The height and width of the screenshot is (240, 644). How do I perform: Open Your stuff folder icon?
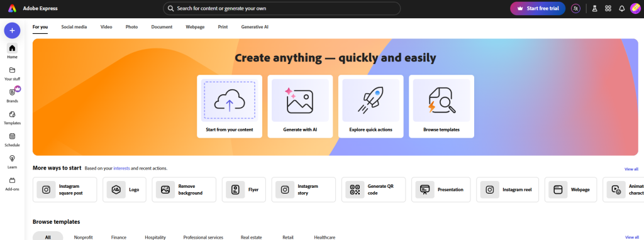point(13,70)
